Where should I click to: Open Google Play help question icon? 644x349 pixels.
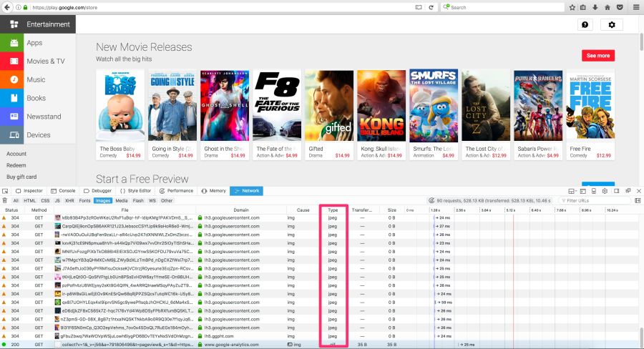[585, 24]
